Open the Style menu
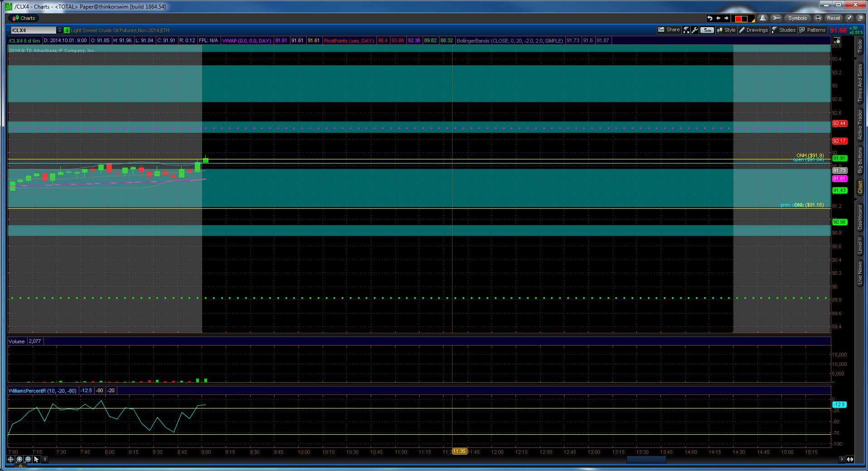 pyautogui.click(x=726, y=30)
